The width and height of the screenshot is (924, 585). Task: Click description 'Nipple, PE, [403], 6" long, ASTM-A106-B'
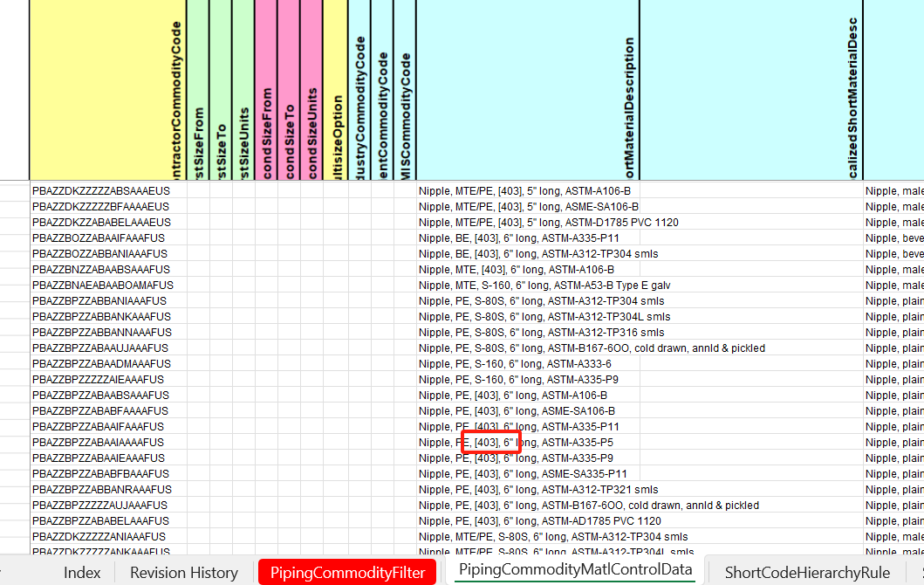513,396
